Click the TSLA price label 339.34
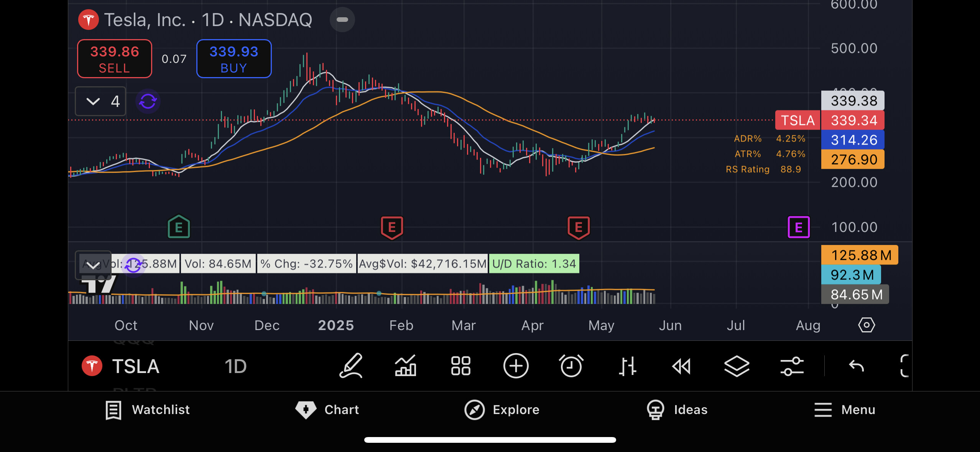 click(x=853, y=120)
